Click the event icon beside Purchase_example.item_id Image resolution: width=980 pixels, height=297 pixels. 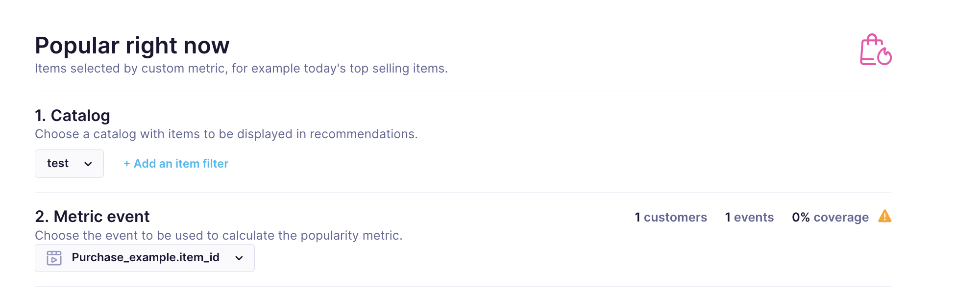pyautogui.click(x=54, y=258)
